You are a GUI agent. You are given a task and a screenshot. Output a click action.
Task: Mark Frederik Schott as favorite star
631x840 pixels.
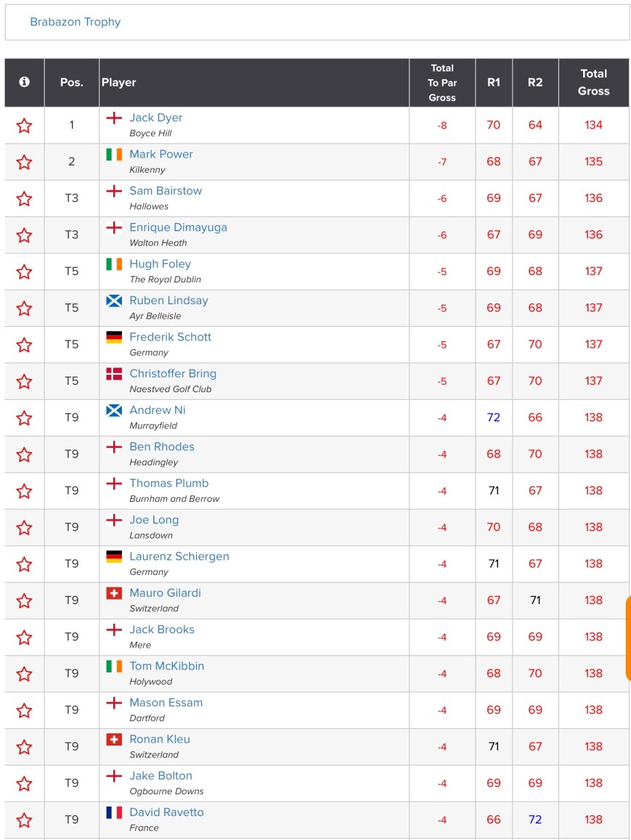[x=24, y=345]
